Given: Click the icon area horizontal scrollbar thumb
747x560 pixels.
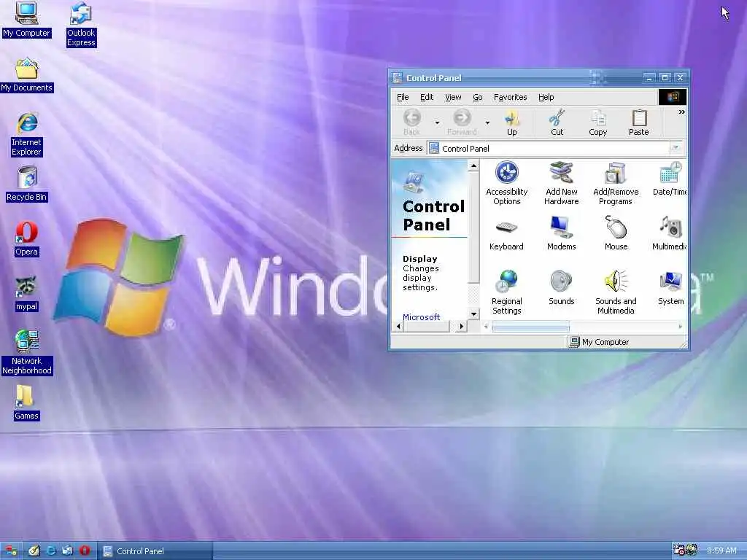Looking at the screenshot, I should click(531, 327).
